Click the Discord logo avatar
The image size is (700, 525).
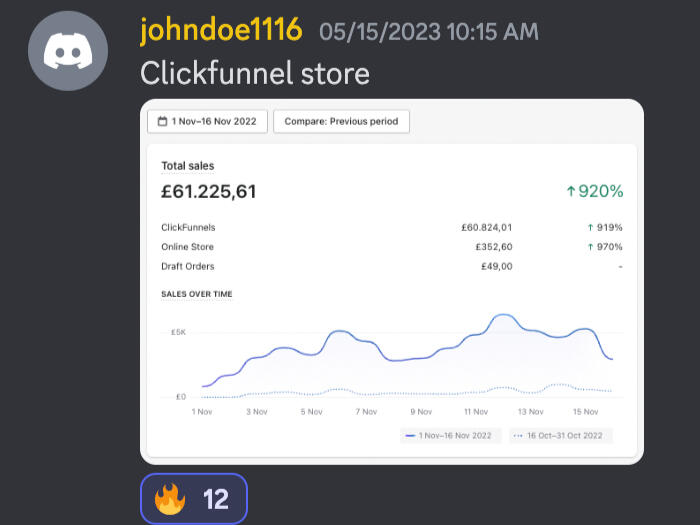[x=68, y=51]
